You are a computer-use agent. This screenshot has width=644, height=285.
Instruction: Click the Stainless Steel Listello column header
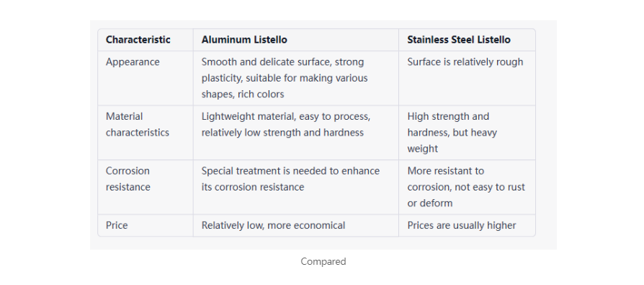point(459,40)
